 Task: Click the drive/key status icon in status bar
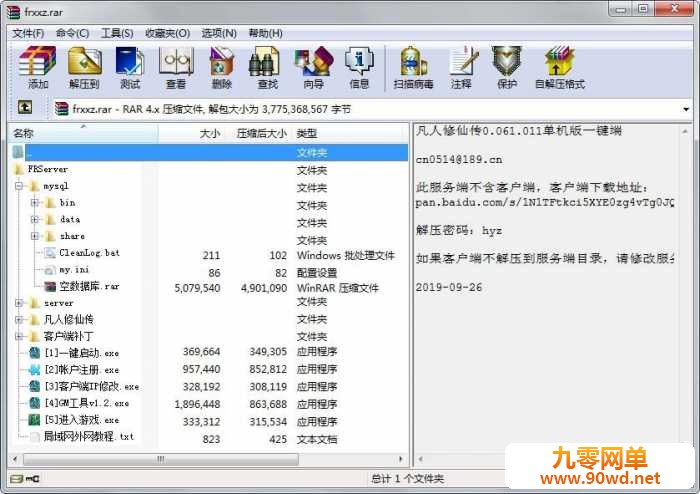(x=25, y=479)
